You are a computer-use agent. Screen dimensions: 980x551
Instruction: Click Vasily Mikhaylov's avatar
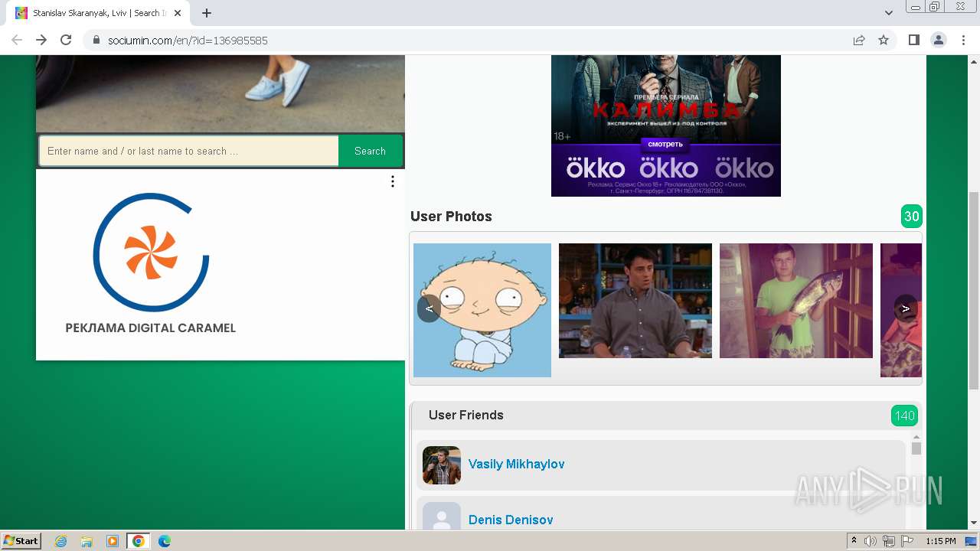pos(442,465)
